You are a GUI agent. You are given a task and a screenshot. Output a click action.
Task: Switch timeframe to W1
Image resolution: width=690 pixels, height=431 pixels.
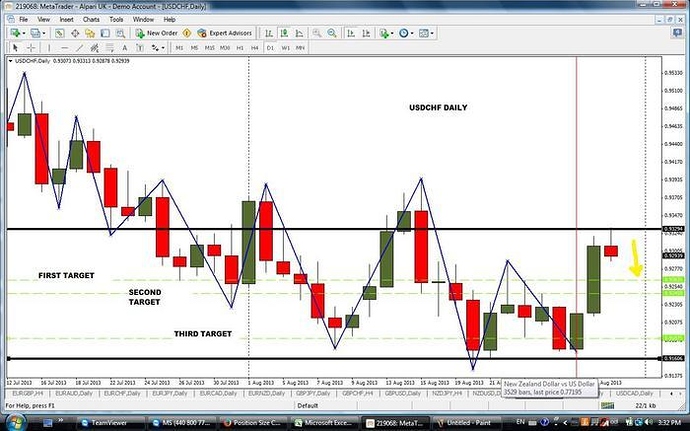click(286, 48)
